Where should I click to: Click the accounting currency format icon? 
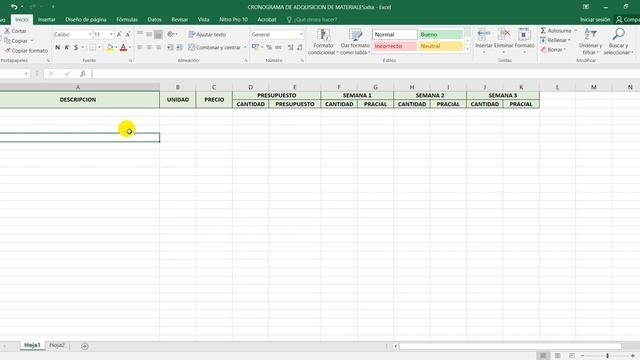tap(255, 47)
